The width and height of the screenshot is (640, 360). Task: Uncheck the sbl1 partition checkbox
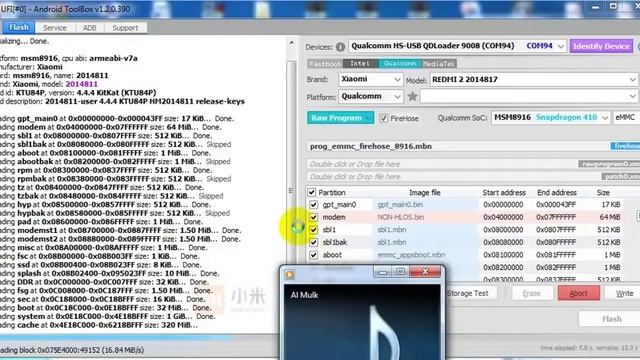[x=313, y=230]
